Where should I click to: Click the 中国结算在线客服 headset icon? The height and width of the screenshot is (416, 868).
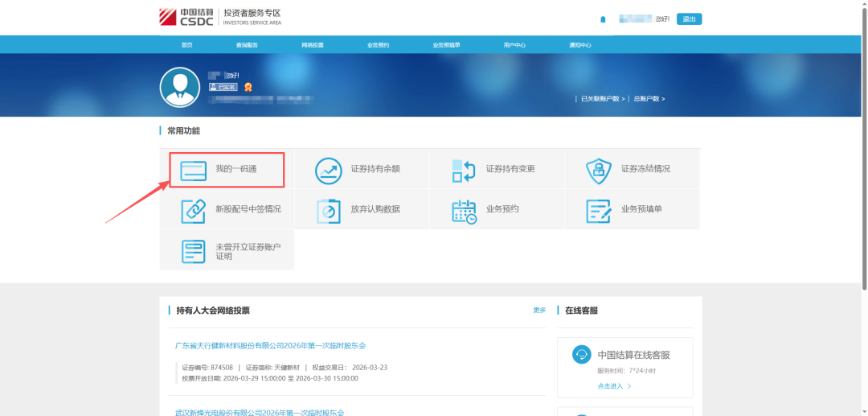581,355
